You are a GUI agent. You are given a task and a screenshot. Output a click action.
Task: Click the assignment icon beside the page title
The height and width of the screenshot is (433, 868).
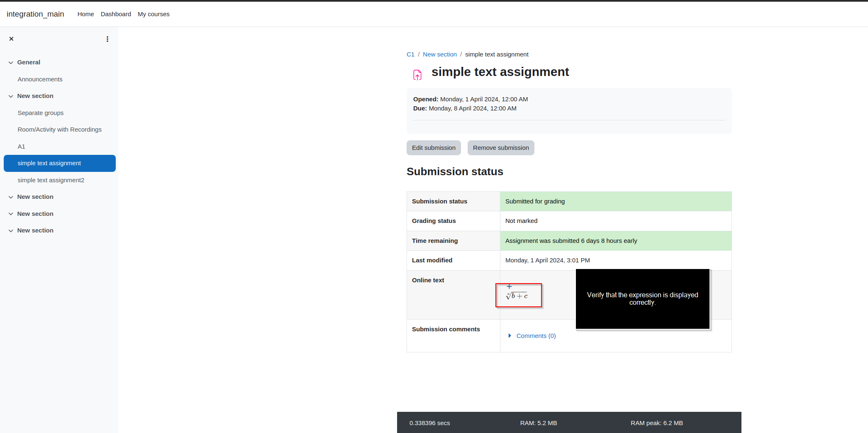(417, 75)
